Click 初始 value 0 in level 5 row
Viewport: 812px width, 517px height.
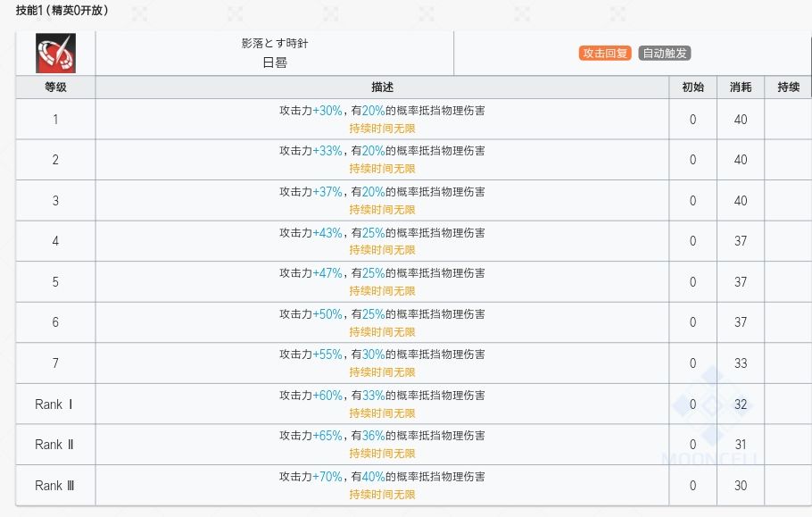coord(693,282)
